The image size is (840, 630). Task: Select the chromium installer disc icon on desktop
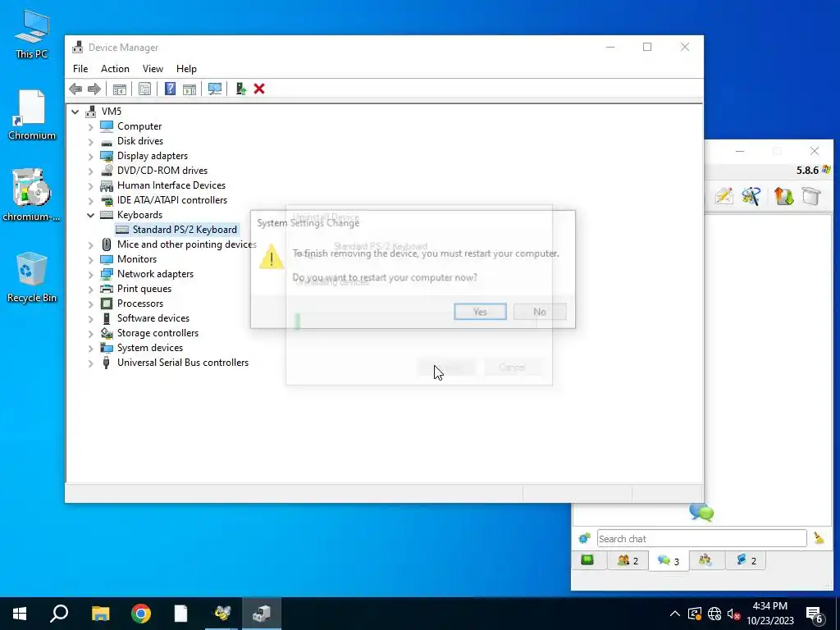click(x=32, y=195)
